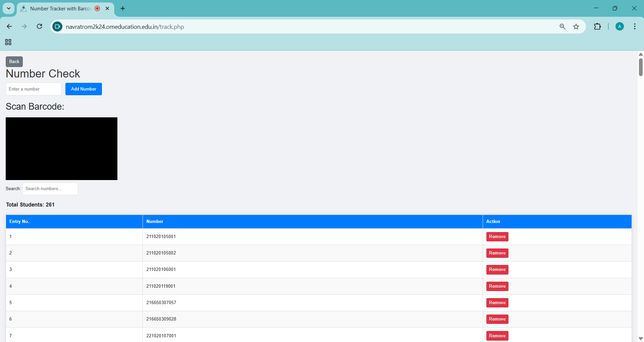Open the profile avatar icon
Screen dimensions: 644x342
point(620,26)
